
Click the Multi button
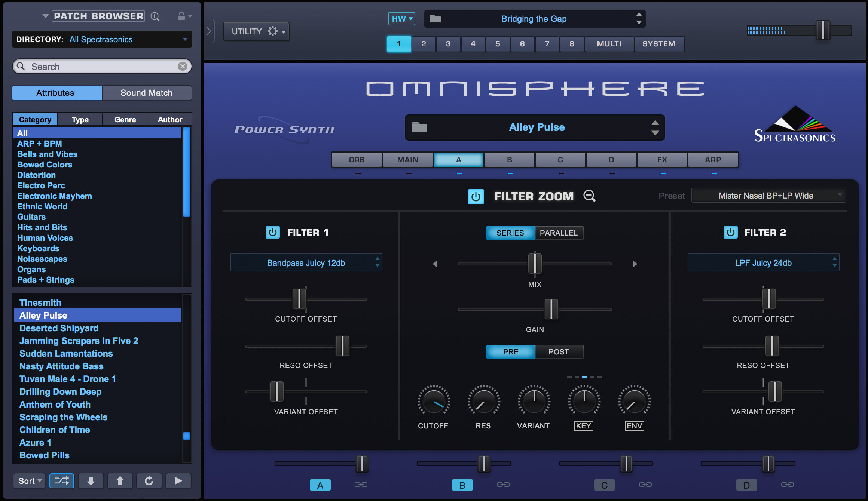point(609,44)
